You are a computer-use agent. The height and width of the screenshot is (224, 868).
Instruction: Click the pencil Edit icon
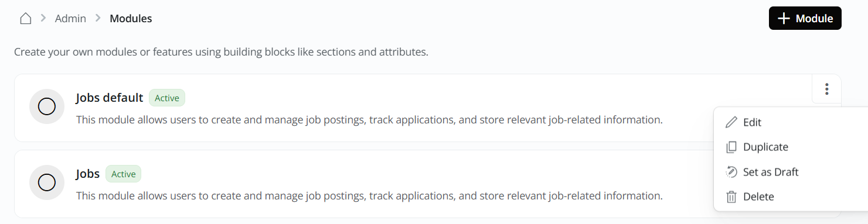click(731, 122)
